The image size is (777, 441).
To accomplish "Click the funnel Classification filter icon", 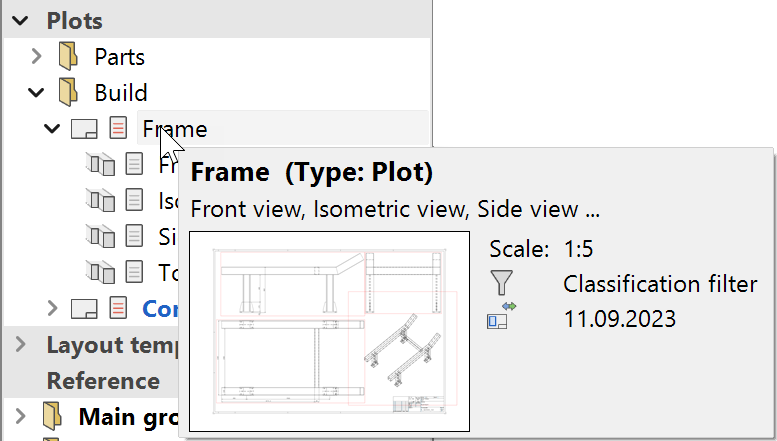I will 501,284.
